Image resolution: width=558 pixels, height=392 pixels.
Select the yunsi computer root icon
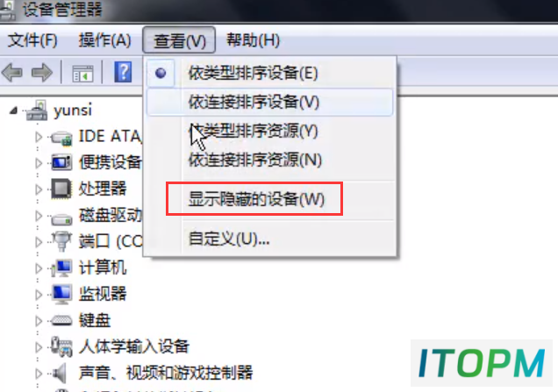[x=37, y=110]
